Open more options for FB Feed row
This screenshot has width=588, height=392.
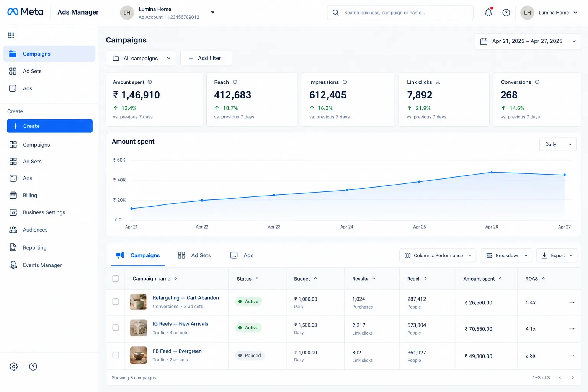point(572,356)
